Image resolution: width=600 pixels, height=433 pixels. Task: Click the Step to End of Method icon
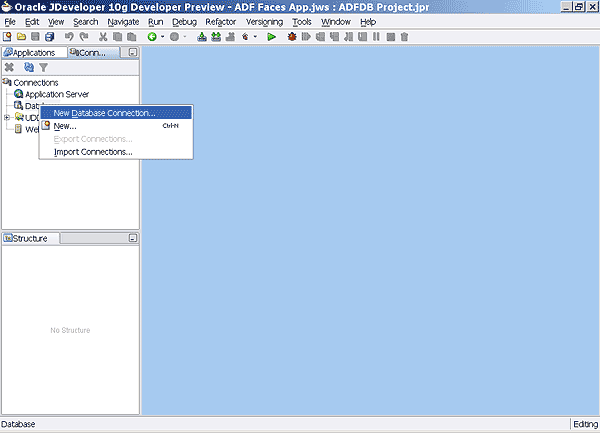point(362,37)
